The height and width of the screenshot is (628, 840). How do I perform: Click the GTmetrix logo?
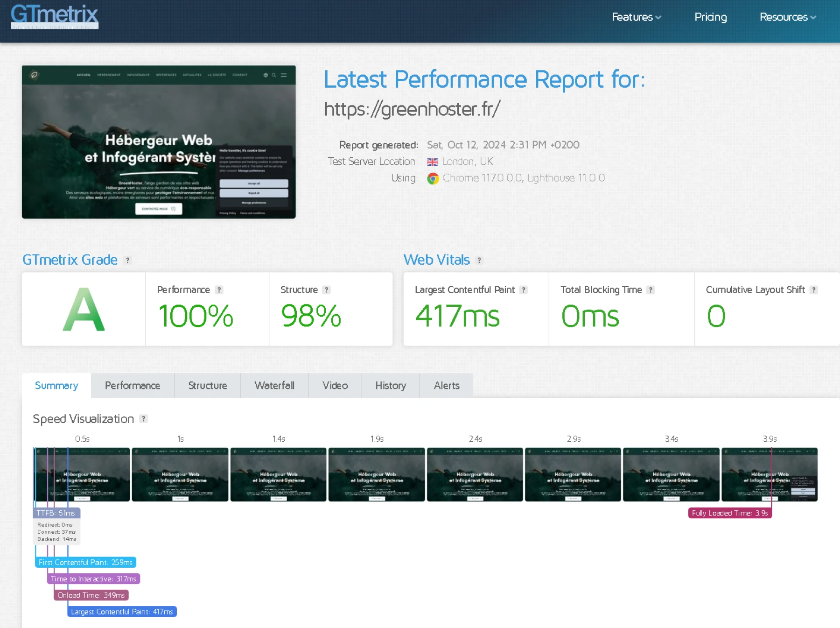55,16
